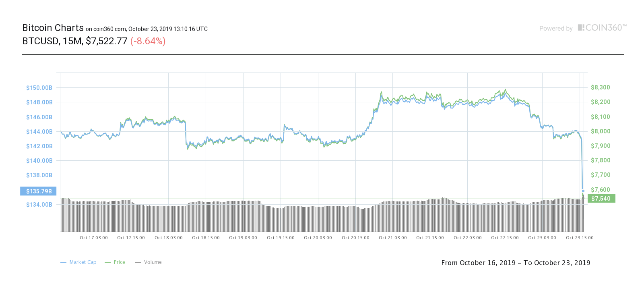
Task: Click the Oct 20 15:00 time axis label
Action: point(355,238)
